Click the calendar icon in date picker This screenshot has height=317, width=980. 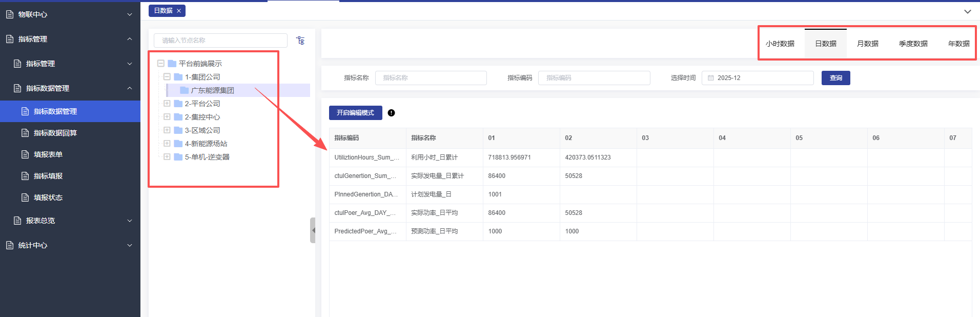(710, 78)
